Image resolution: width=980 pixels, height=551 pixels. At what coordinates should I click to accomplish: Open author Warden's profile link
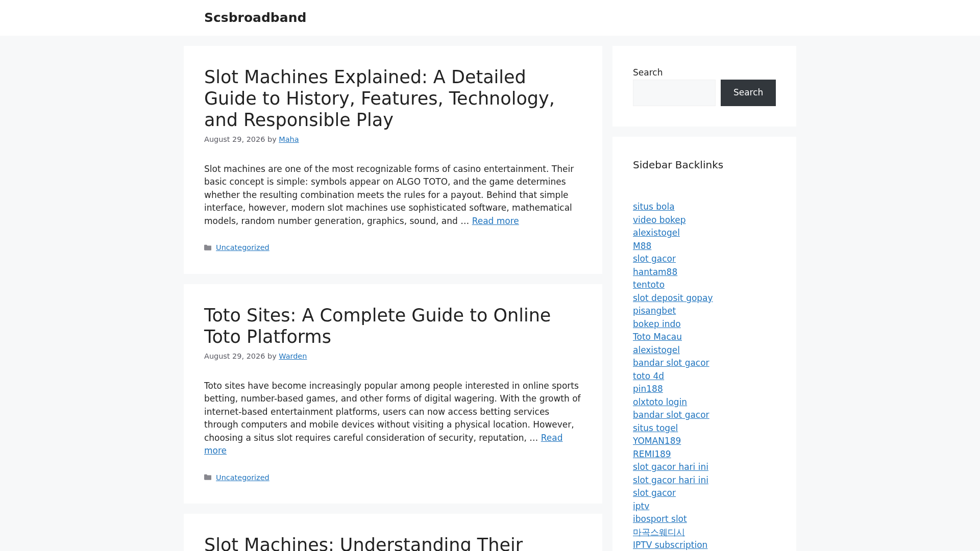pos(292,356)
